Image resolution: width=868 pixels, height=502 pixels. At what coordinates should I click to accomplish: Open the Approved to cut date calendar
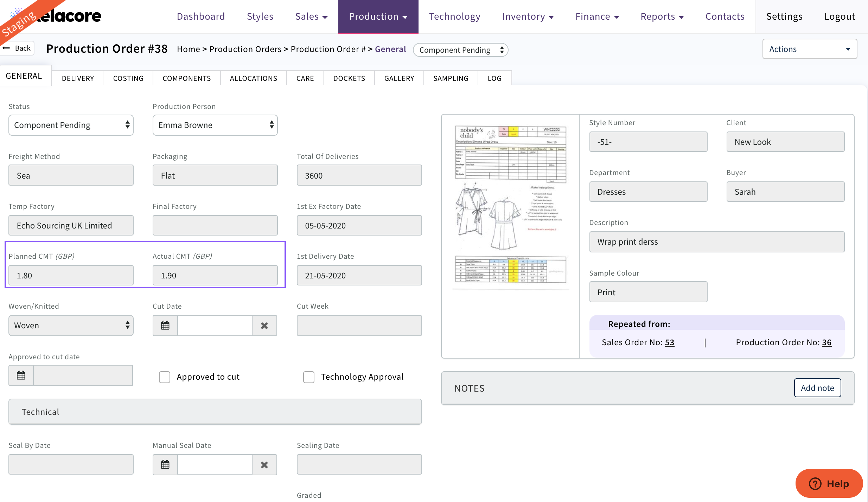[21, 375]
